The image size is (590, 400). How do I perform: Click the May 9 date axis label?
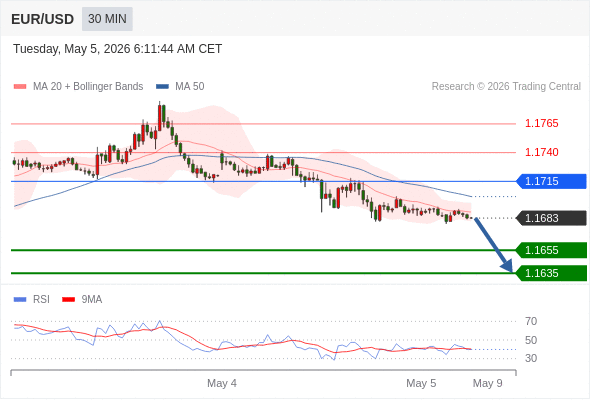(487, 383)
